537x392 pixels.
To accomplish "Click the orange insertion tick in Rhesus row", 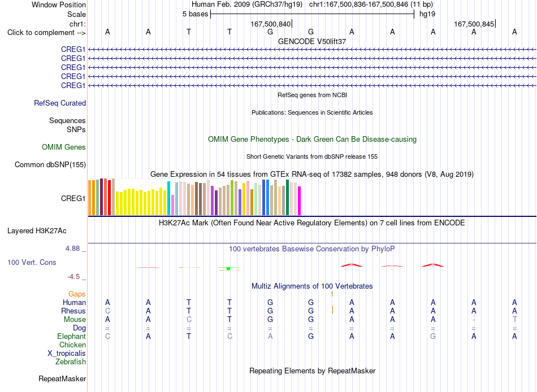I will [332, 310].
